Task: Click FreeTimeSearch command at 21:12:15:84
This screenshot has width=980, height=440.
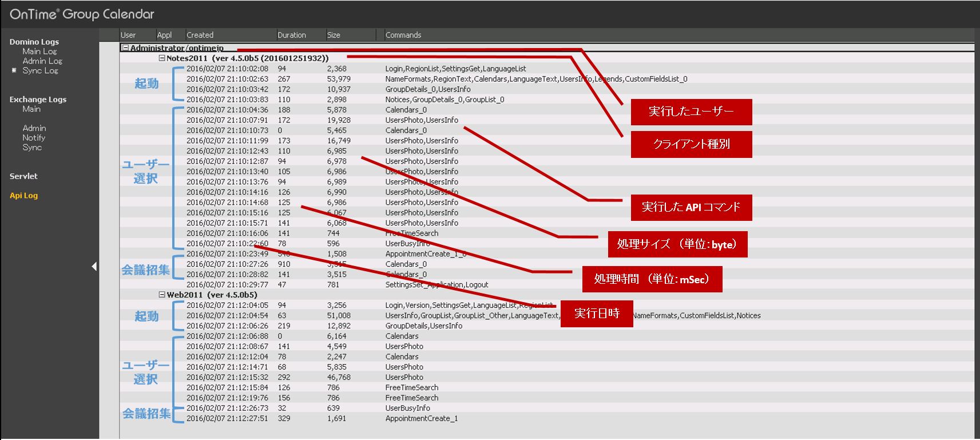Action: 412,388
